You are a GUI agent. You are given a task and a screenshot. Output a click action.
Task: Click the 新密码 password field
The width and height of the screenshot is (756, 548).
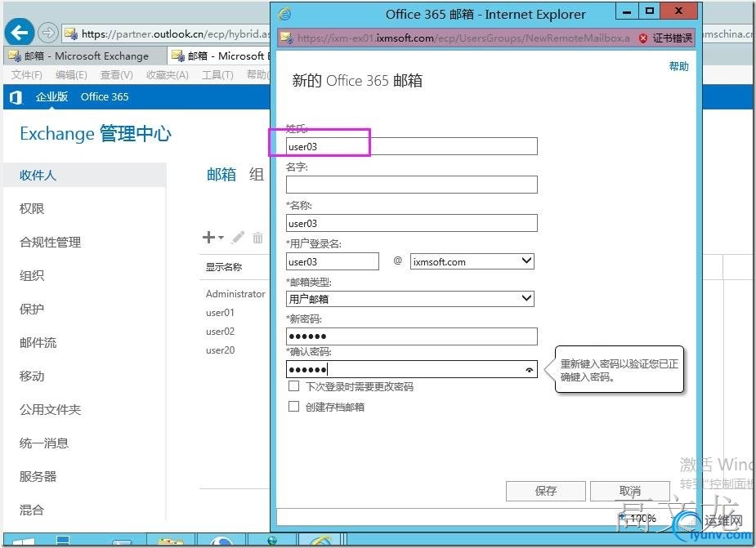click(x=412, y=336)
